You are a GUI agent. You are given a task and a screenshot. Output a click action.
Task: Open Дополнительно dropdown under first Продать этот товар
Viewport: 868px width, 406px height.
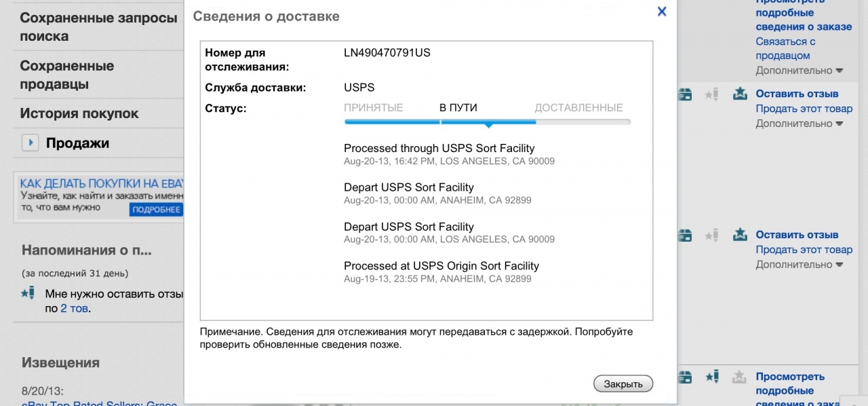pos(799,124)
